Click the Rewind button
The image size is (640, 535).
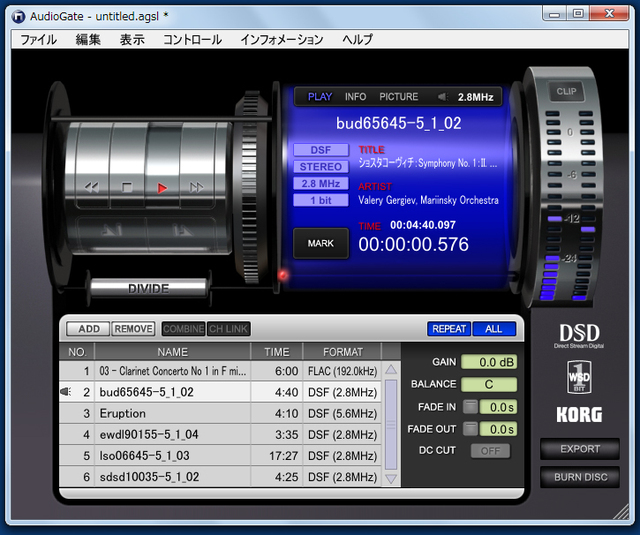(92, 187)
